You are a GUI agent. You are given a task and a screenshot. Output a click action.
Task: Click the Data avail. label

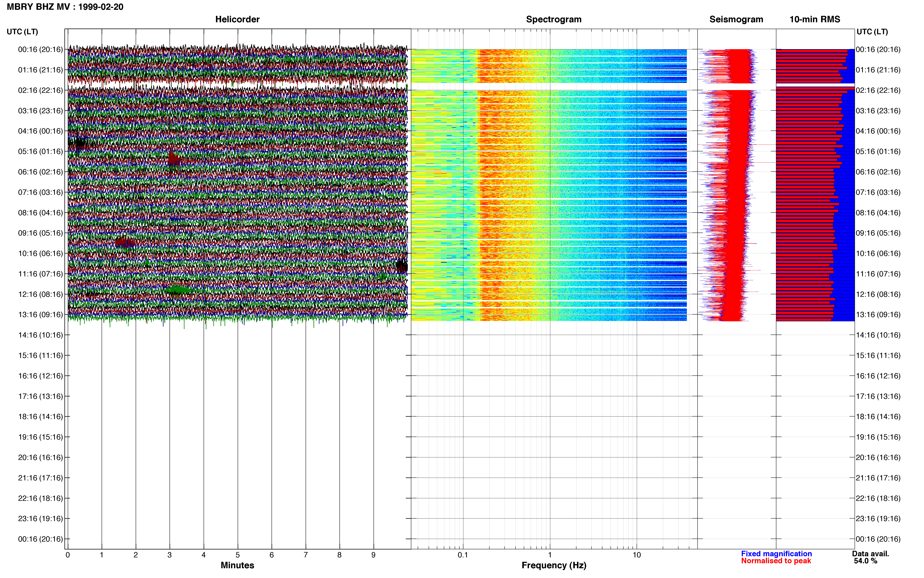[870, 554]
